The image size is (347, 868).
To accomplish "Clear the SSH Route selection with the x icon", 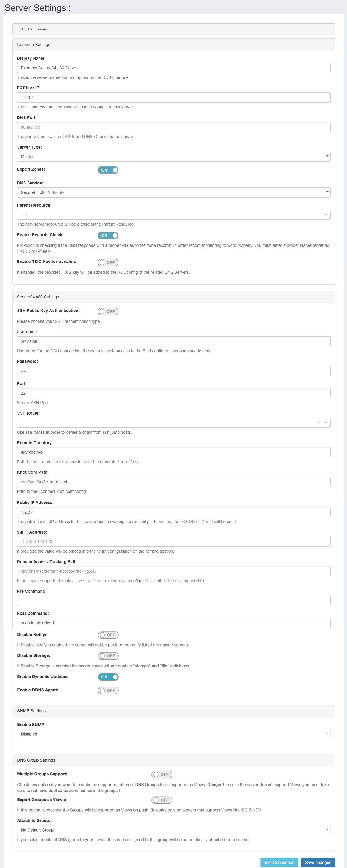I will point(318,423).
